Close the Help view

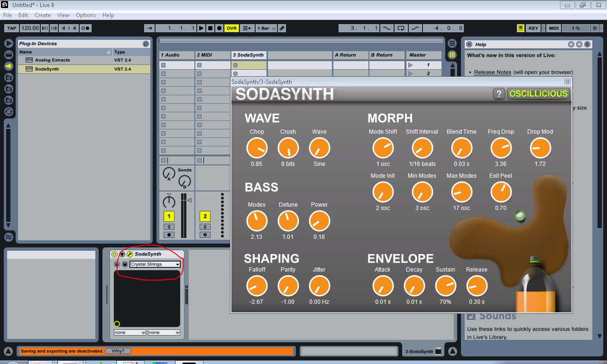click(469, 45)
